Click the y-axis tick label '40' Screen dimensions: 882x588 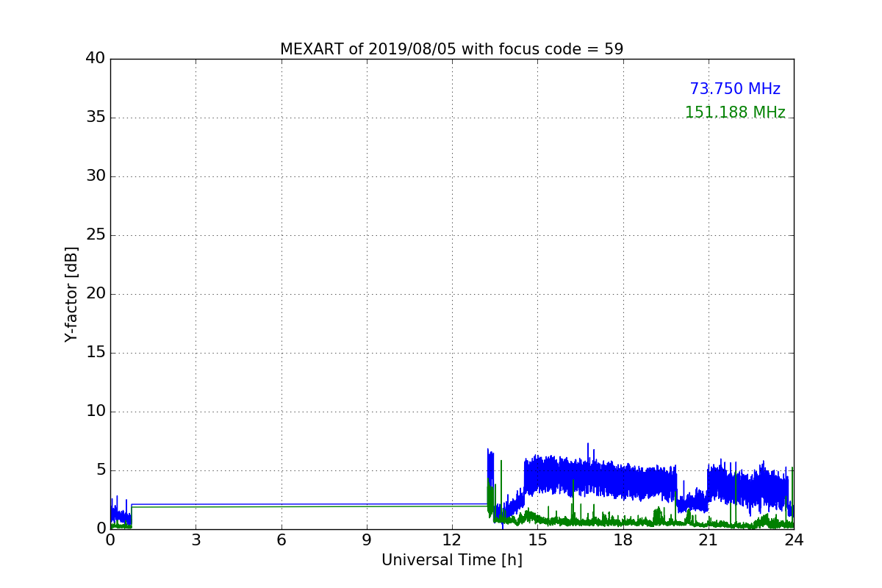(96, 59)
